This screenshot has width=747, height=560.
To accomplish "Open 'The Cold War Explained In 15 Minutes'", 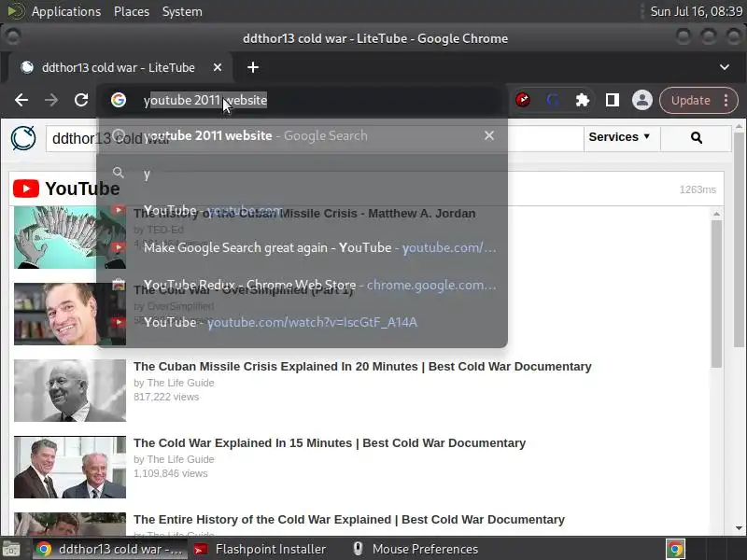I will [x=330, y=442].
